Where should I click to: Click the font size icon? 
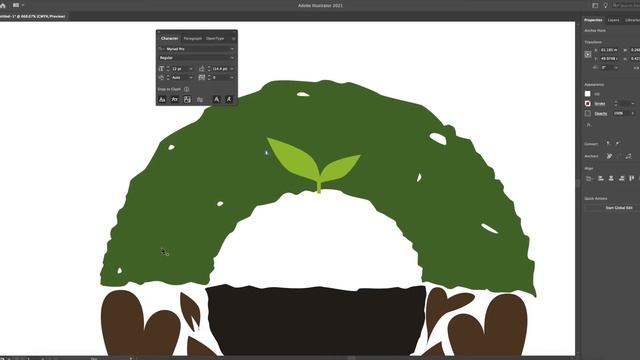pos(162,69)
